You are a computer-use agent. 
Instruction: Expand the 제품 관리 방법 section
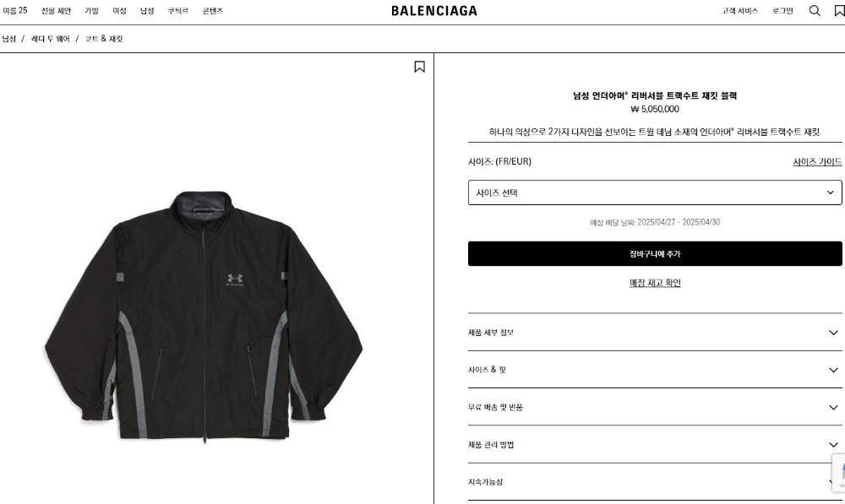point(655,445)
